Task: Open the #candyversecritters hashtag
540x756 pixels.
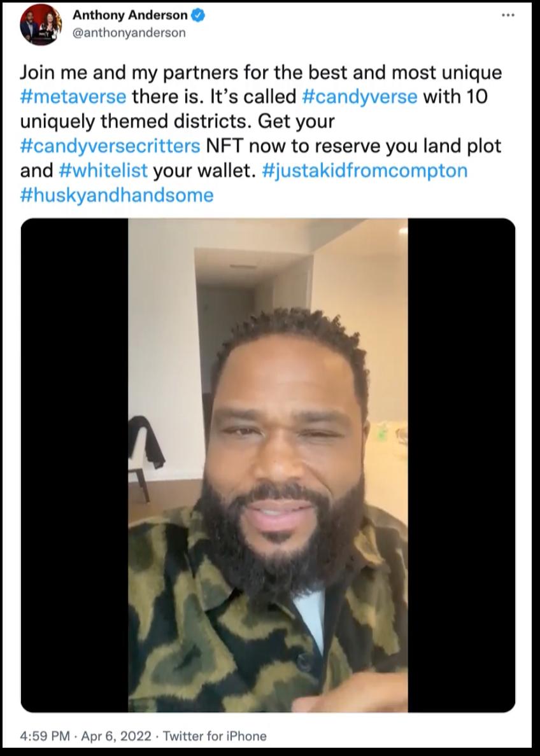Action: coord(110,146)
